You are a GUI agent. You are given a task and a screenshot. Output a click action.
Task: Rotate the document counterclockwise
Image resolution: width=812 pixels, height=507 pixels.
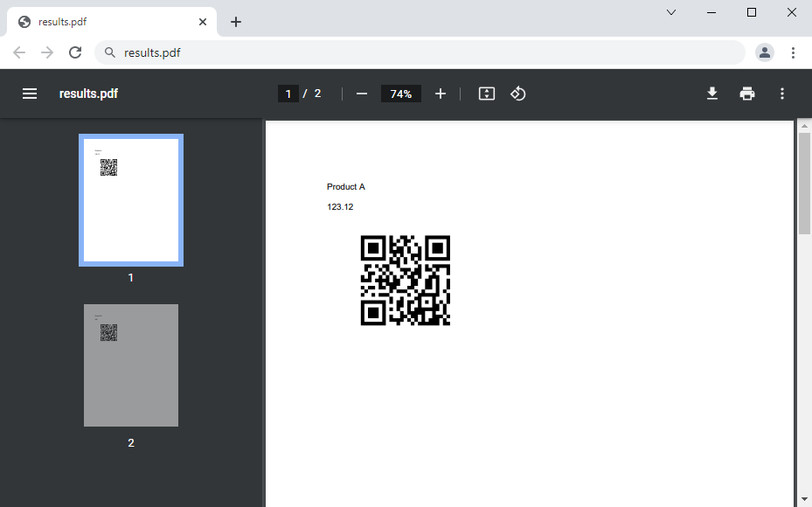click(517, 94)
